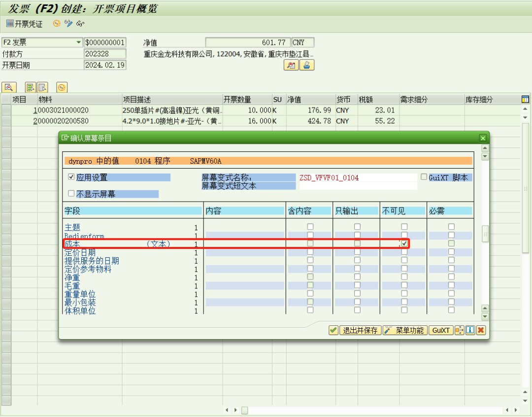Click the 菜单功能 button

point(405,330)
